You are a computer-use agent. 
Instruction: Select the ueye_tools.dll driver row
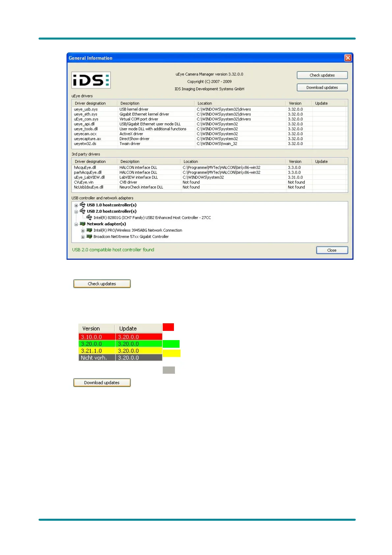click(210, 129)
